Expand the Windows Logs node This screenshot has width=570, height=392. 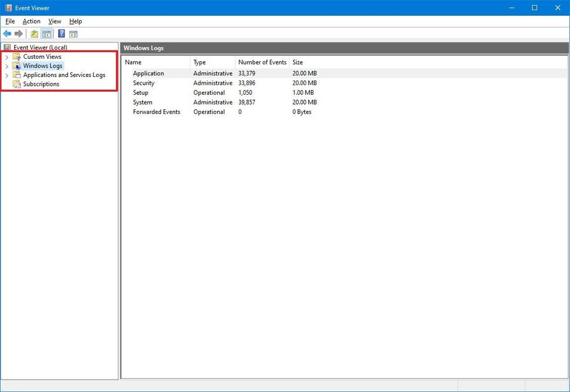click(x=6, y=66)
